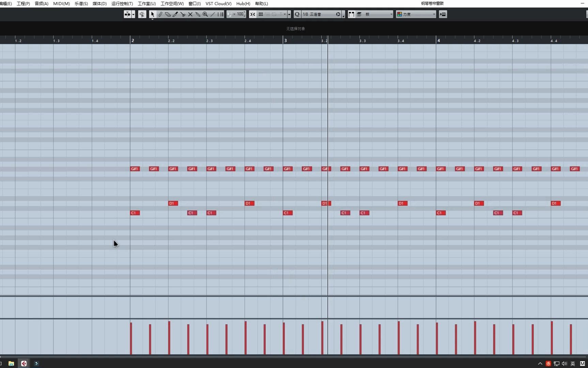Click ruler at bar 4 marker

438,41
